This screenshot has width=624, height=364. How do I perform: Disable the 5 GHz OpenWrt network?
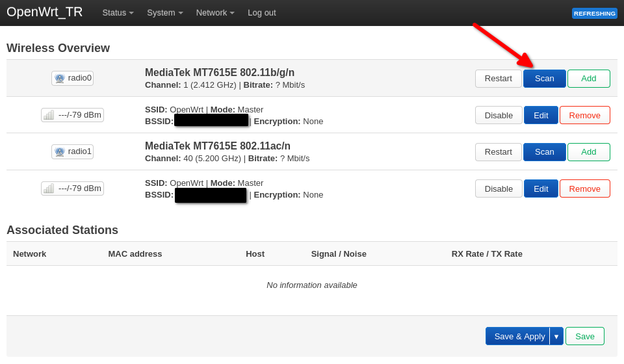pyautogui.click(x=499, y=189)
